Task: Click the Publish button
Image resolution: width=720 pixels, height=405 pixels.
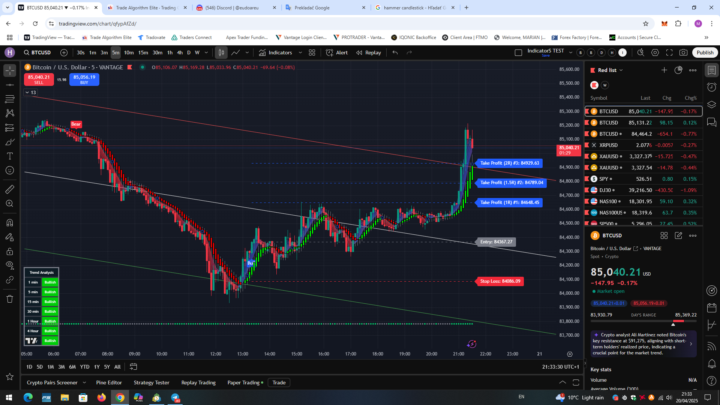Action: coord(705,53)
